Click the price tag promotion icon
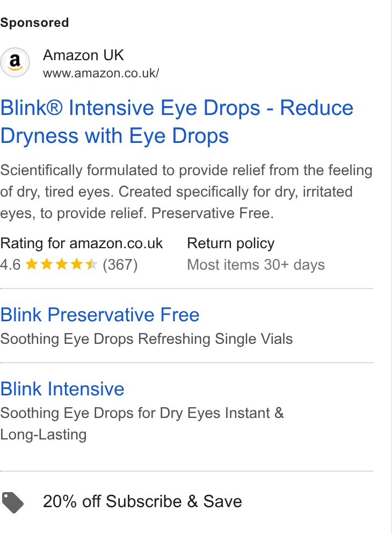Viewport: 392px width, 534px height. point(12,502)
